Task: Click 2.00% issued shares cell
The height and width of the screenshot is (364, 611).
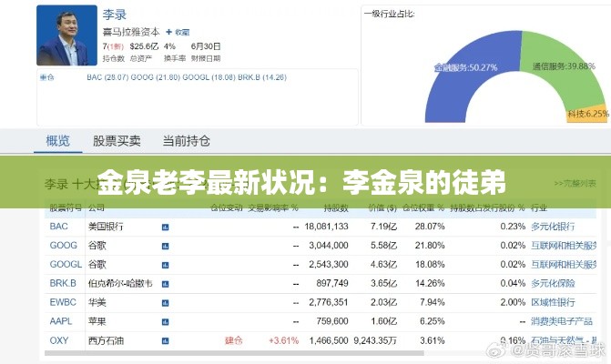Action: (513, 302)
